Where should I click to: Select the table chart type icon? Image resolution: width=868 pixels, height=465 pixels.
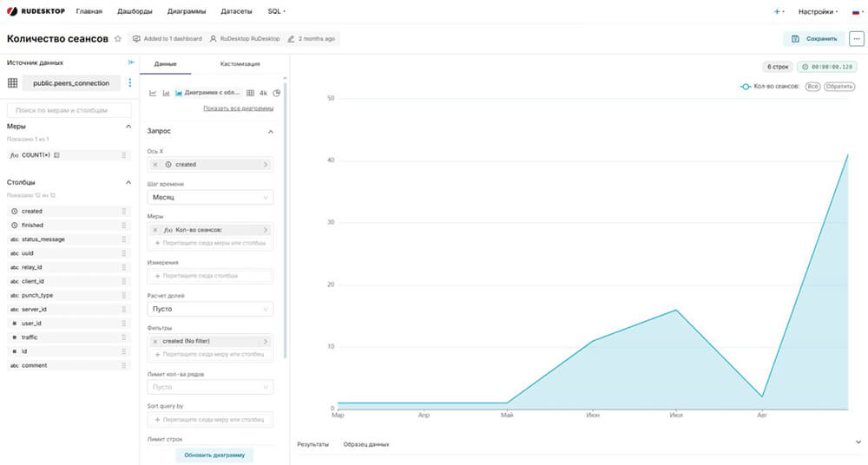pyautogui.click(x=250, y=93)
